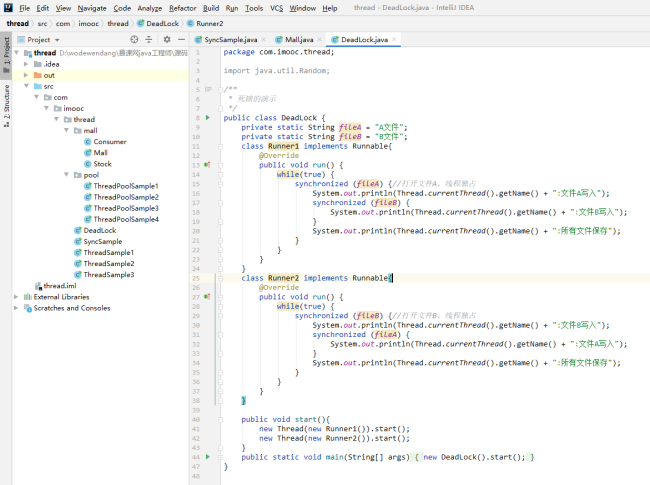This screenshot has width=650, height=485.
Task: Click the locate/scroll-from-source target icon
Action: tap(134, 39)
